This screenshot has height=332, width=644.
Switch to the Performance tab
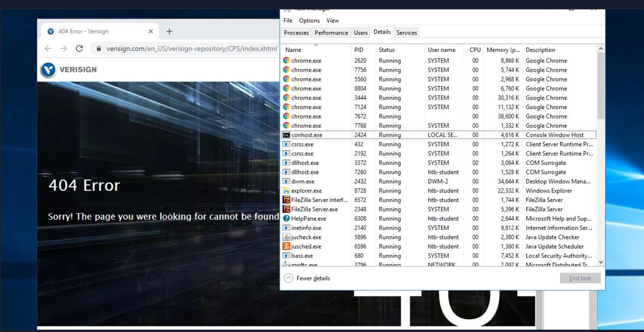click(x=331, y=33)
